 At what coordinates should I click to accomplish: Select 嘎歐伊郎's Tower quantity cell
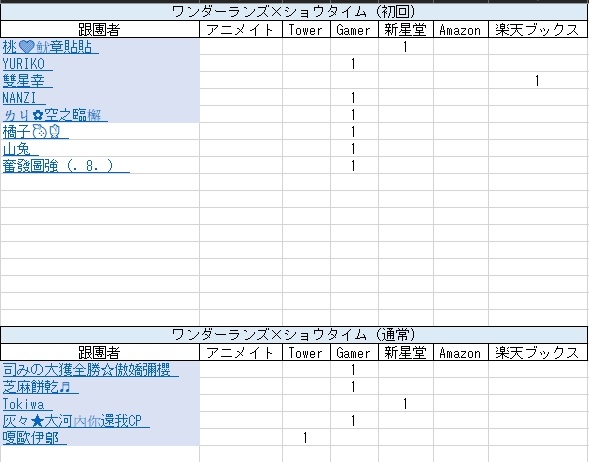pos(306,438)
